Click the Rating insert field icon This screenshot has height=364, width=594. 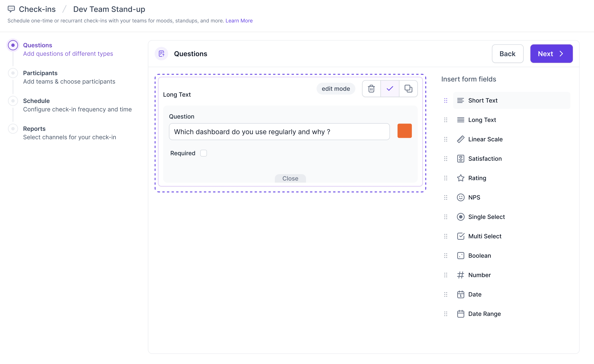point(460,178)
